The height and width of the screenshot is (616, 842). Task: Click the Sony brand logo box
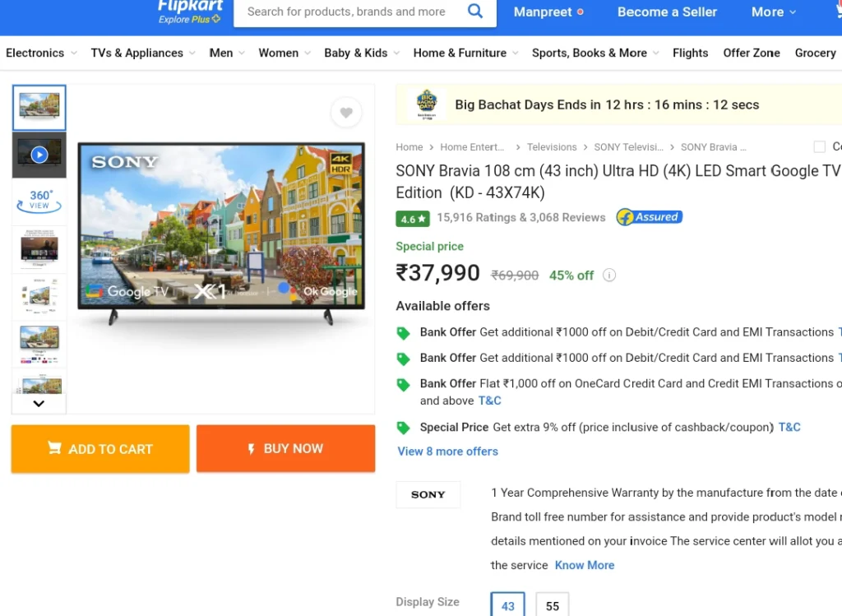[x=428, y=494]
